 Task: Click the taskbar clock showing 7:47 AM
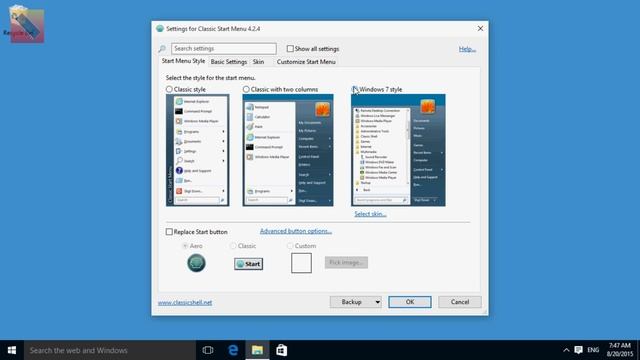[x=620, y=350]
